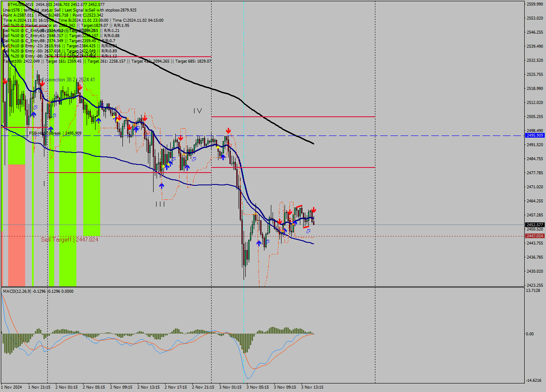The height and width of the screenshot is (392, 546).
Task: Click the 2423.255 value on price scale
Action: [x=534, y=285]
